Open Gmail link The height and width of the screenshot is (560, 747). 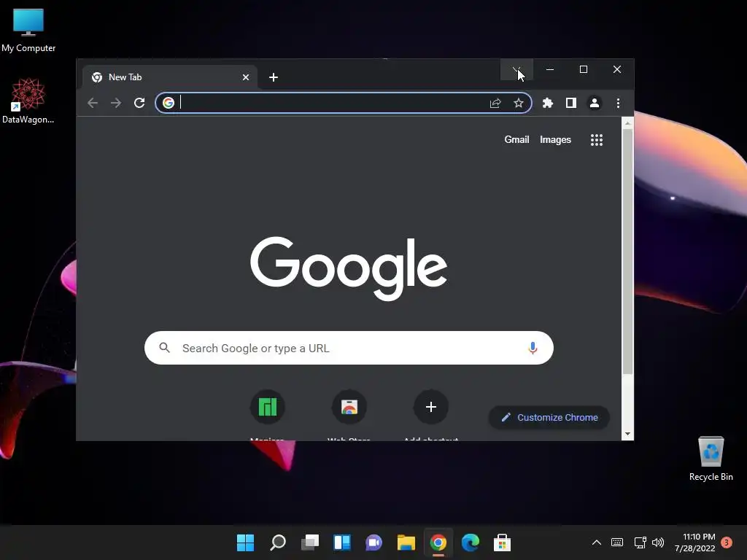(x=517, y=139)
